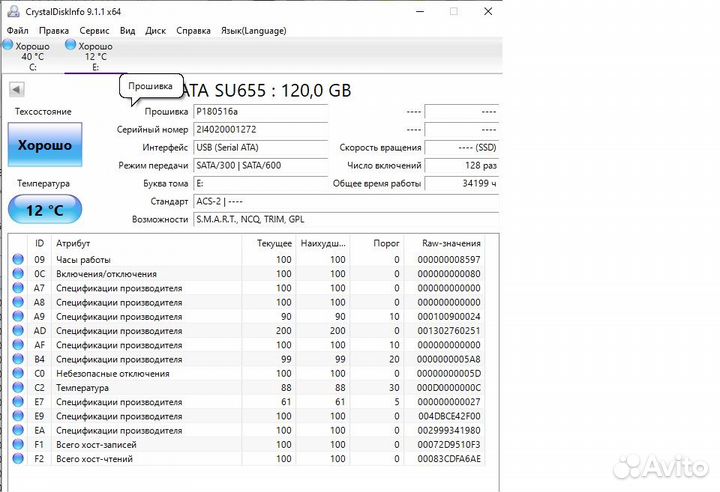Click the status orb of attribute EA

tap(18, 430)
